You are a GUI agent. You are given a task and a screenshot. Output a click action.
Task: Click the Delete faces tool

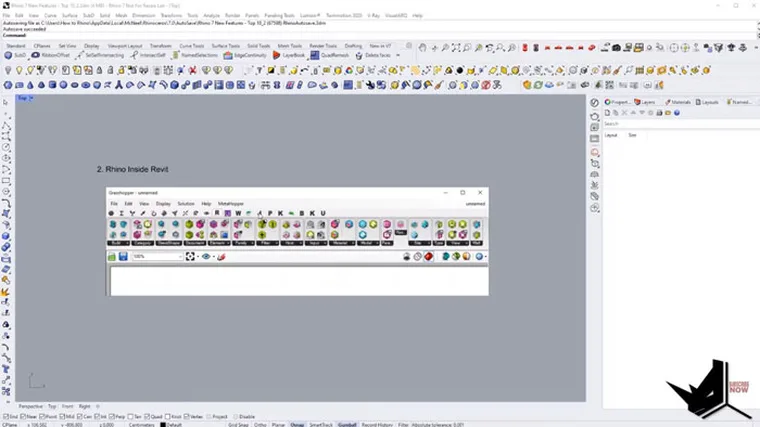373,55
